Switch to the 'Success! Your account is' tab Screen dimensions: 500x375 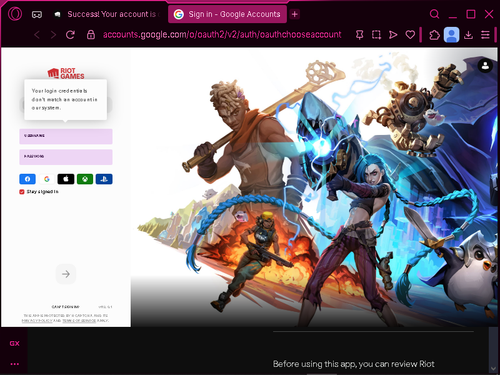click(107, 14)
